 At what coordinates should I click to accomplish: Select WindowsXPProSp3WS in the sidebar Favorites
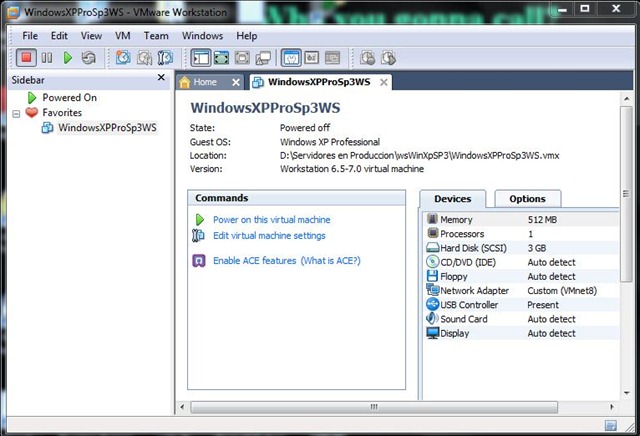(107, 128)
